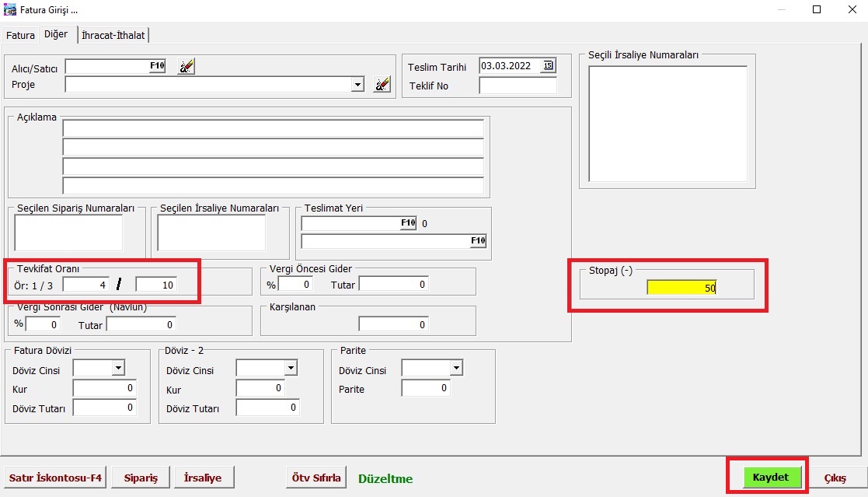
Task: Open the Teslim Tarihi calendar picker
Action: 549,66
